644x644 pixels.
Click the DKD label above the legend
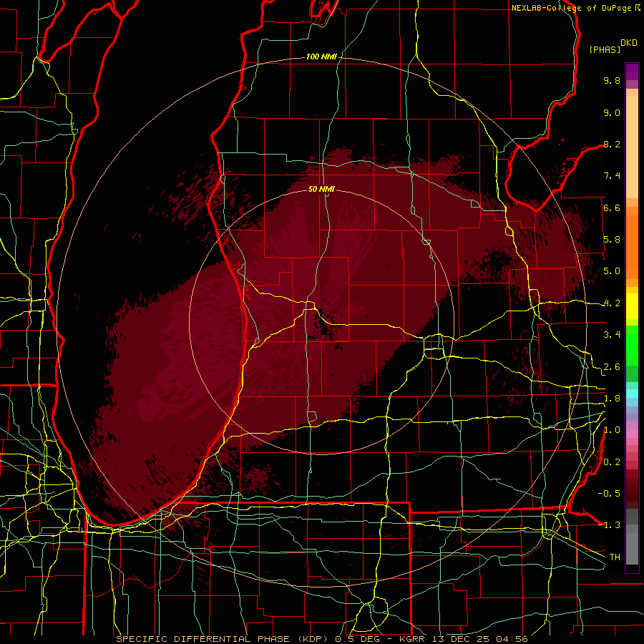(629, 43)
